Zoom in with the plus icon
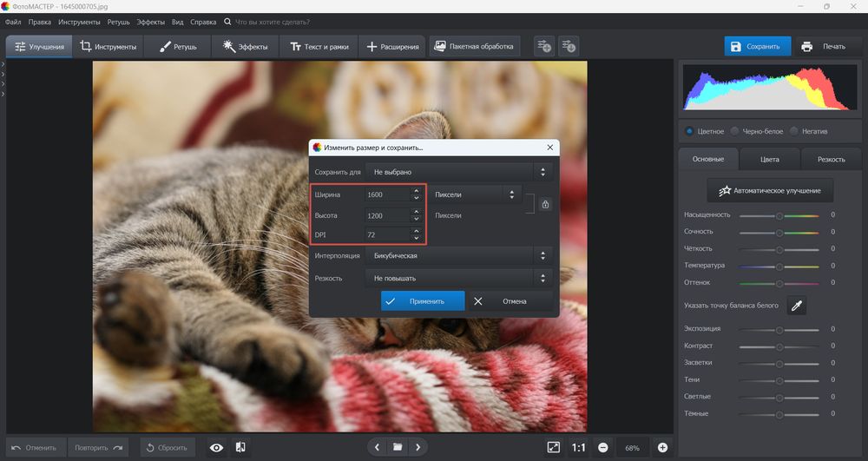This screenshot has height=461, width=868. (x=662, y=447)
